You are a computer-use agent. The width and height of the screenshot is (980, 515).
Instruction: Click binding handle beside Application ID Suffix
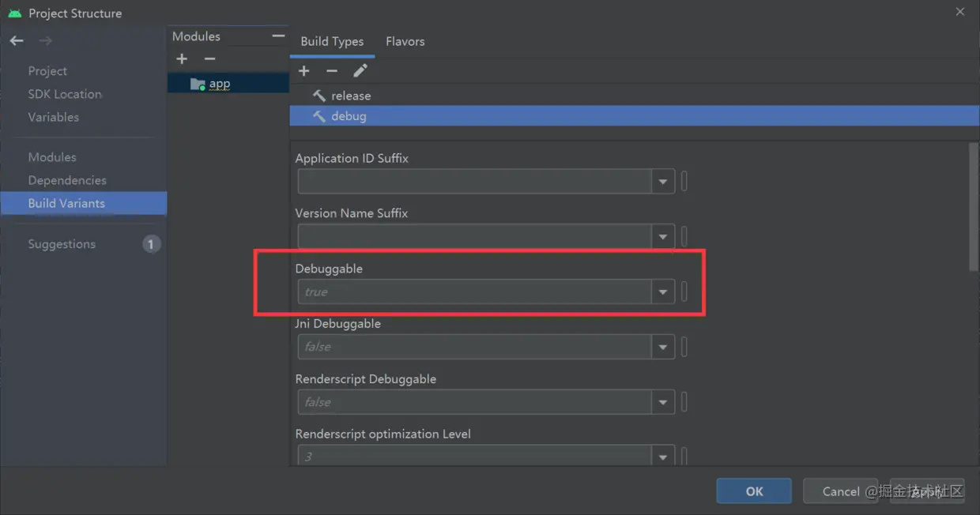click(684, 182)
